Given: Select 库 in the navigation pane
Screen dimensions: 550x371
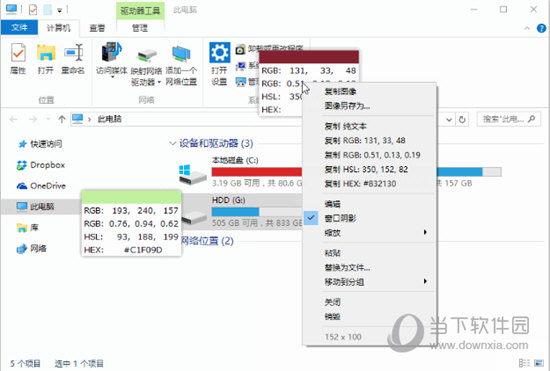Looking at the screenshot, I should click(27, 228).
